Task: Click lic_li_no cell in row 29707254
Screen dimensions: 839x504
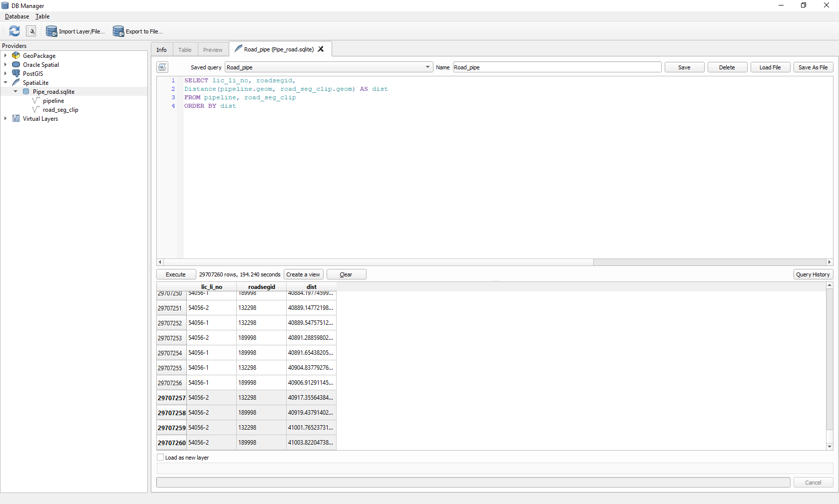Action: click(x=211, y=352)
